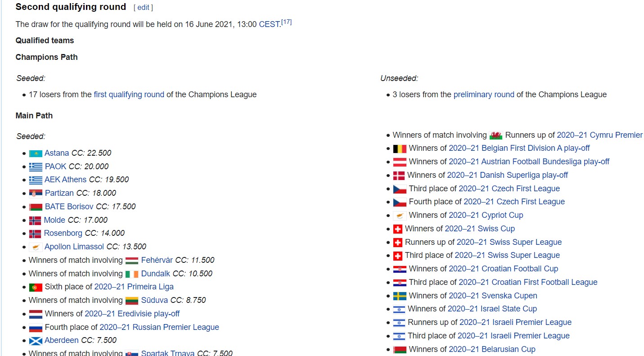Open the Apollon Limassol link
The height and width of the screenshot is (356, 644).
pyautogui.click(x=74, y=247)
